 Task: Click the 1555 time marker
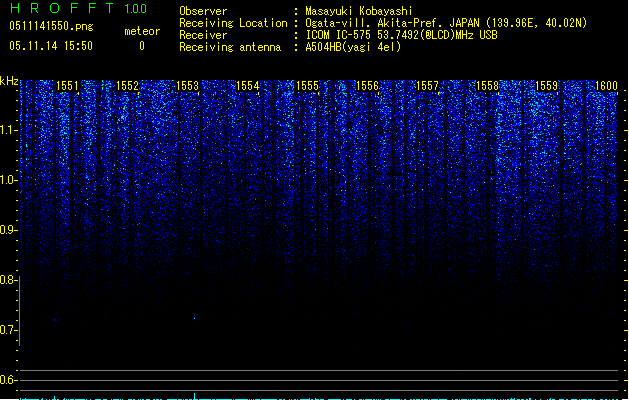307,86
